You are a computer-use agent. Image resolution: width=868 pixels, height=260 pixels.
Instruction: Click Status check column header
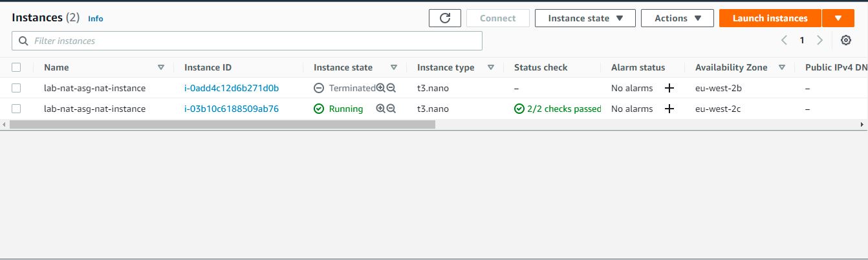click(541, 67)
